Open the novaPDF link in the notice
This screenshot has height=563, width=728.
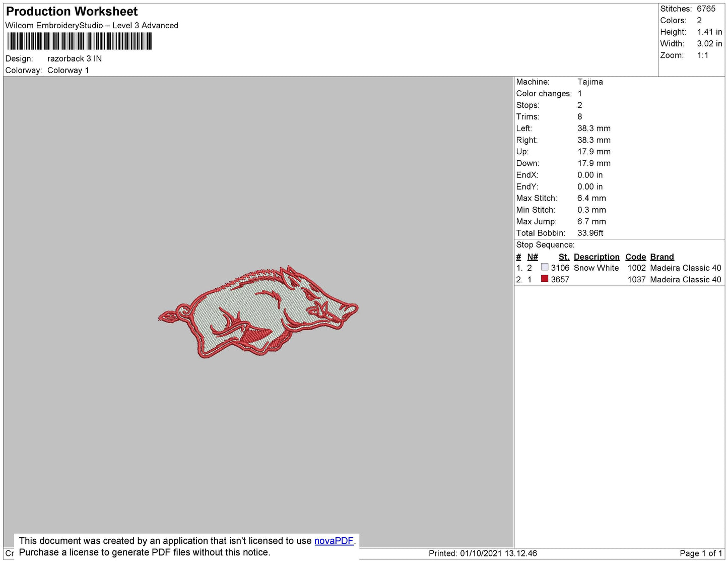(x=334, y=541)
